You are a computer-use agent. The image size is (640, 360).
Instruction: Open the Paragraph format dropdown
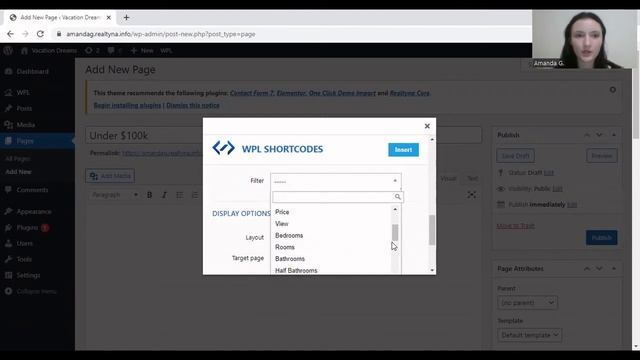[114, 195]
